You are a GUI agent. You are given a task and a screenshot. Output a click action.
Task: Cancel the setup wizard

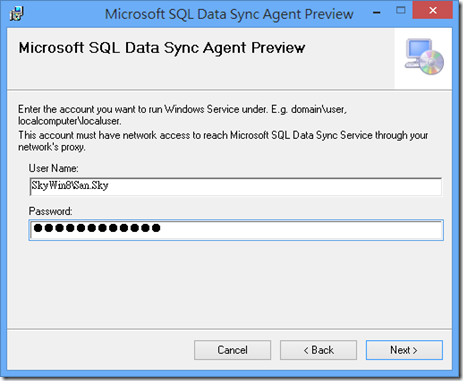point(232,350)
